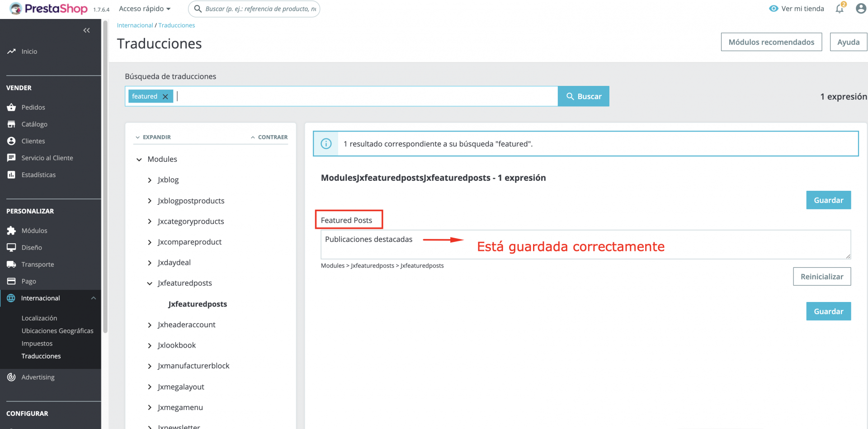Expand the Jxmegalayout node
The image size is (868, 429).
pyautogui.click(x=150, y=387)
